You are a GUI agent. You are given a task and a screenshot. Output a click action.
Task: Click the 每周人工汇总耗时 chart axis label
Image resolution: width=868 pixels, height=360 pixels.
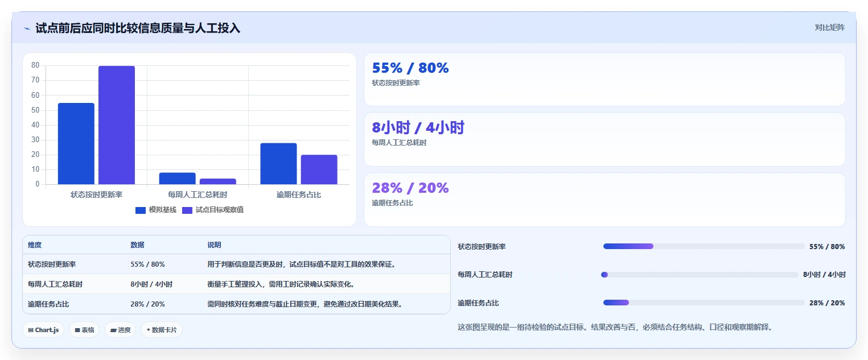click(198, 195)
